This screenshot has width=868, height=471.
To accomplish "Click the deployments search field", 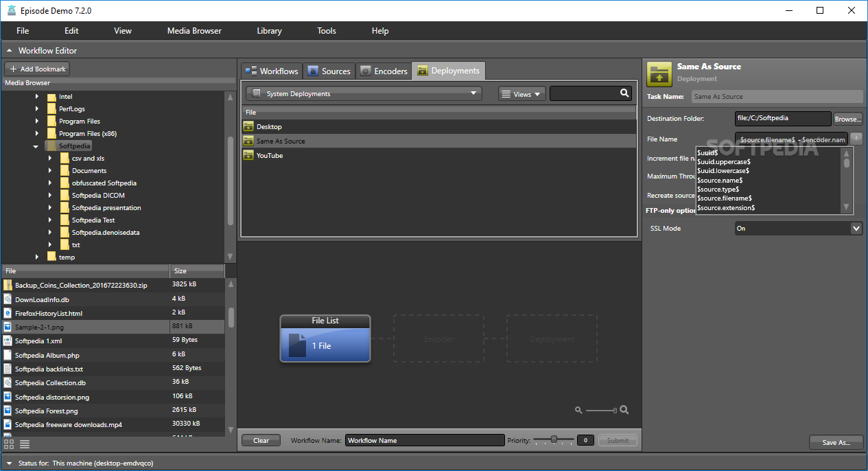I will pos(590,93).
